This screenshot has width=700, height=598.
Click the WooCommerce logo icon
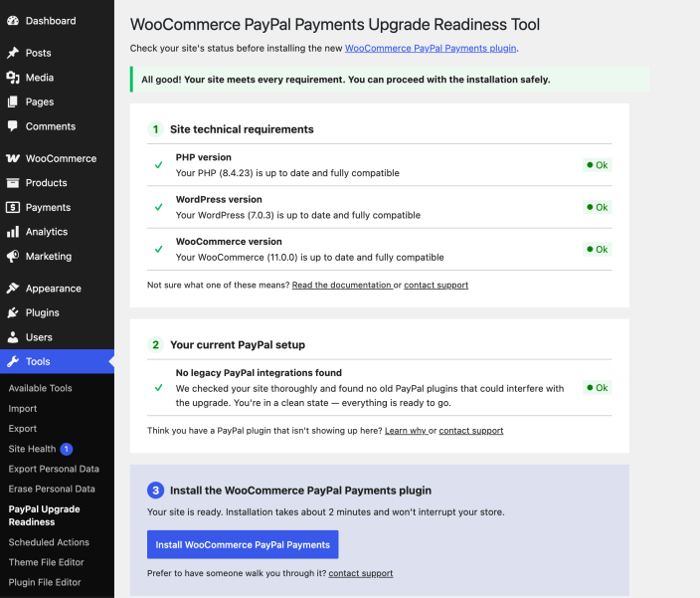click(13, 158)
